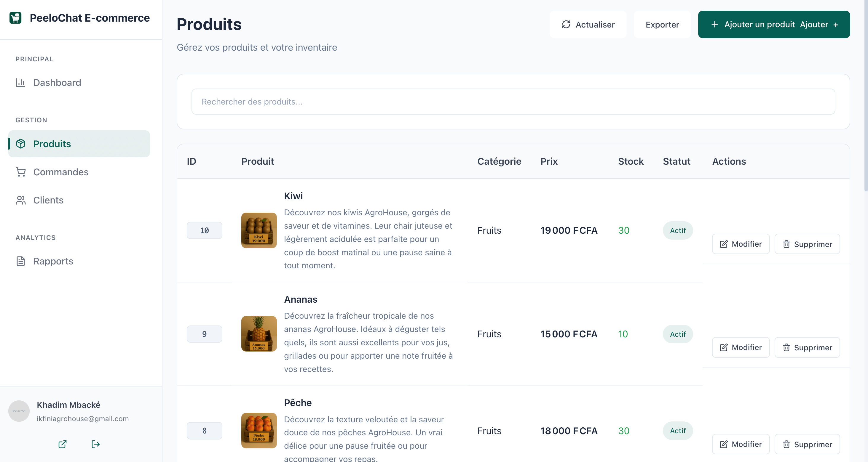868x462 pixels.
Task: Click the ID badge 10
Action: (204, 230)
